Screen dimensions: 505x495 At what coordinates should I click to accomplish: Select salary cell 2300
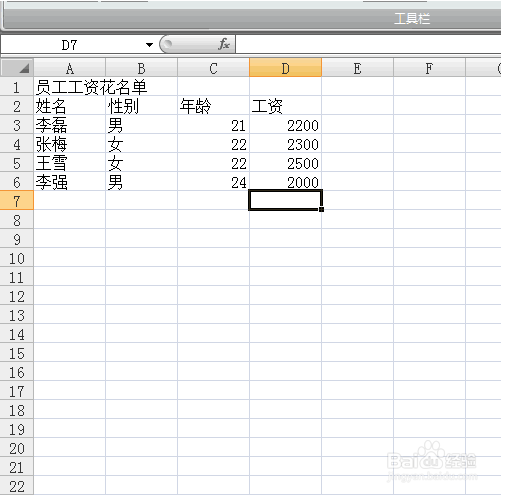[x=286, y=144]
